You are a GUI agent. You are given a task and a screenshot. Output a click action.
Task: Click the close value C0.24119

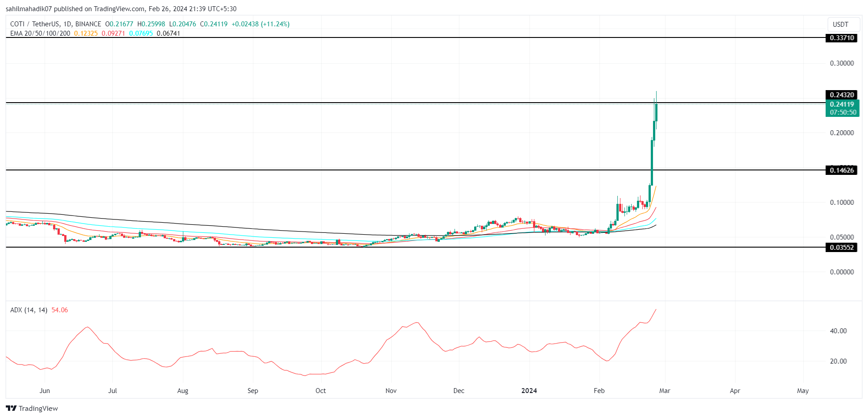tap(214, 24)
